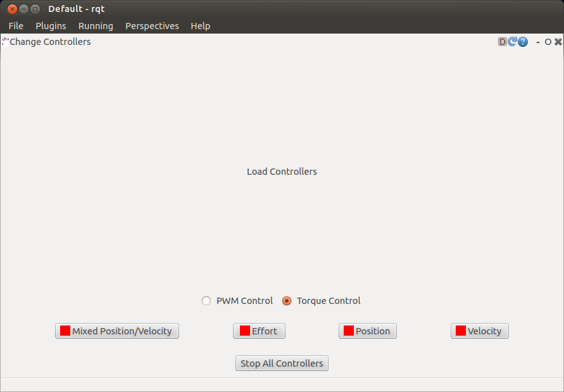Screen dimensions: 564x392
Task: Maximize the rqt window from title bar
Action: tap(35, 9)
